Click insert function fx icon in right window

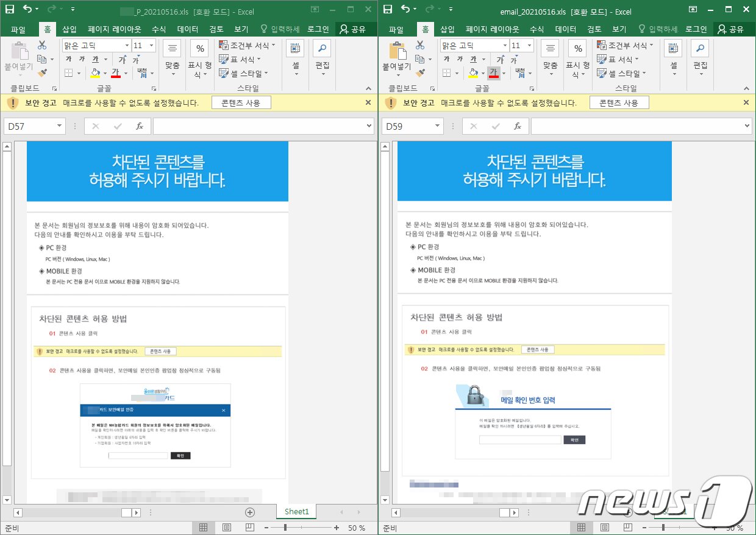[x=518, y=126]
